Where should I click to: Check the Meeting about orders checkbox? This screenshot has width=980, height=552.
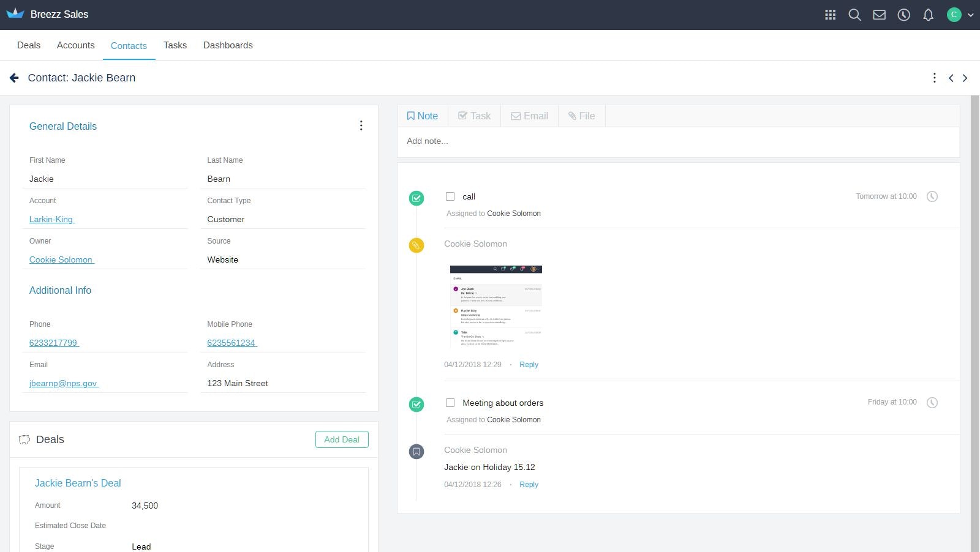coord(450,403)
